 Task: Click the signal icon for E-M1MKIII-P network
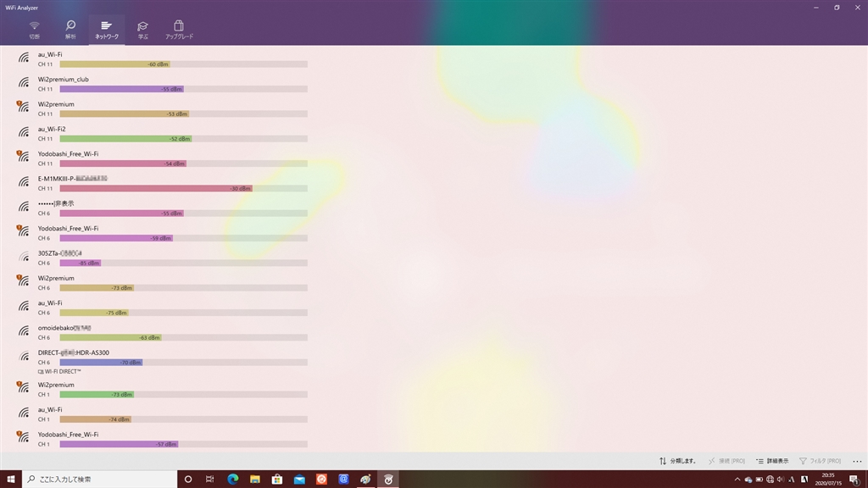23,183
